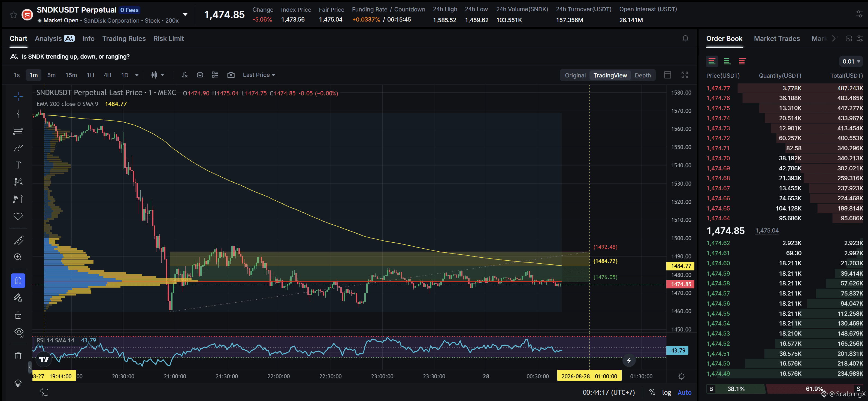
Task: Toggle hide all drawings eye icon
Action: [x=18, y=332]
